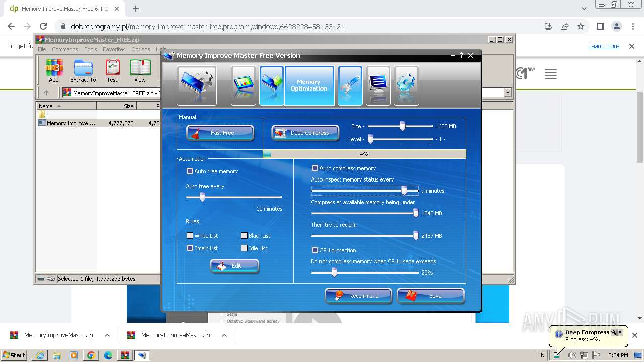The height and width of the screenshot is (362, 644).
Task: Bookmark this page with star icon
Action: click(581, 27)
